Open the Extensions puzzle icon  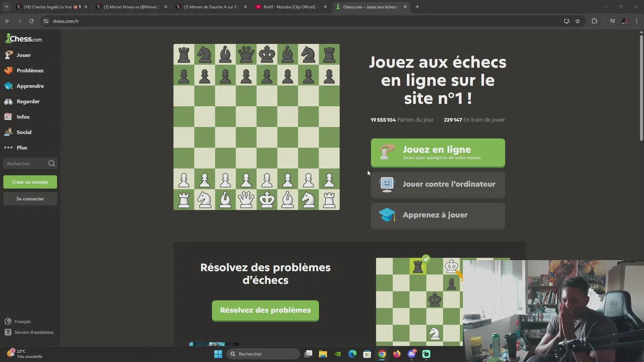tap(594, 21)
